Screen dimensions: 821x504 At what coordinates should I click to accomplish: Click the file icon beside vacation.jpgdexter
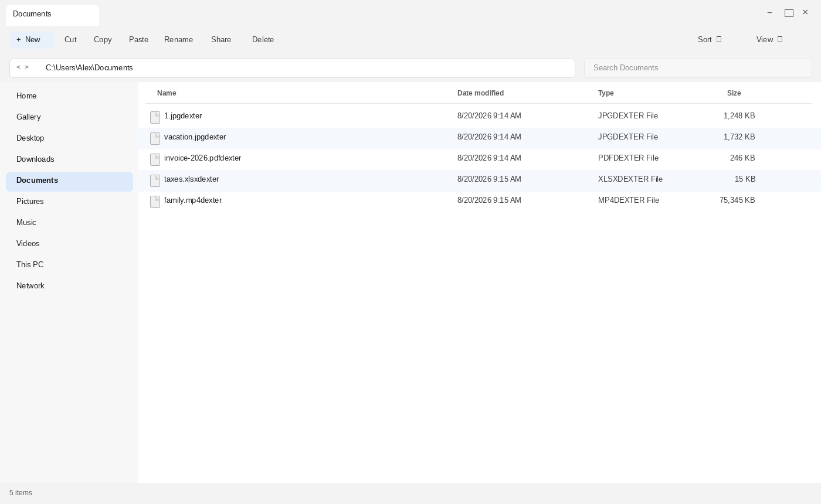point(155,138)
